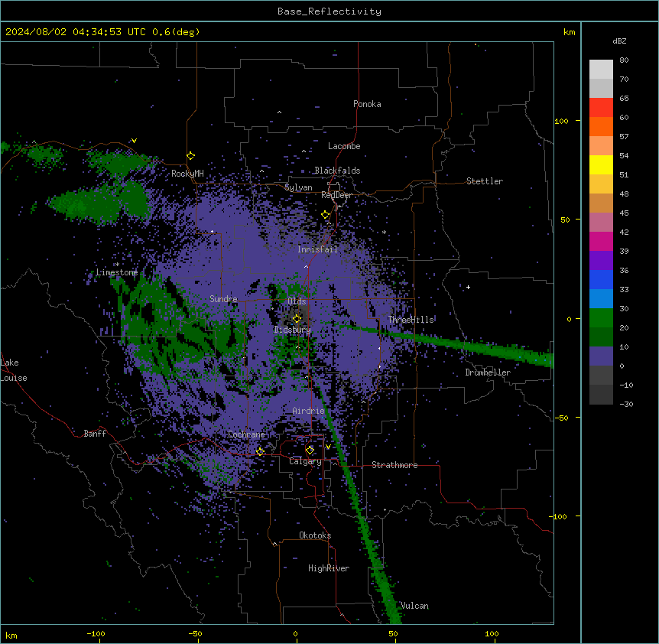The height and width of the screenshot is (644, 659).
Task: Click the yellow diamond marker below RedDeer
Action: [x=326, y=215]
